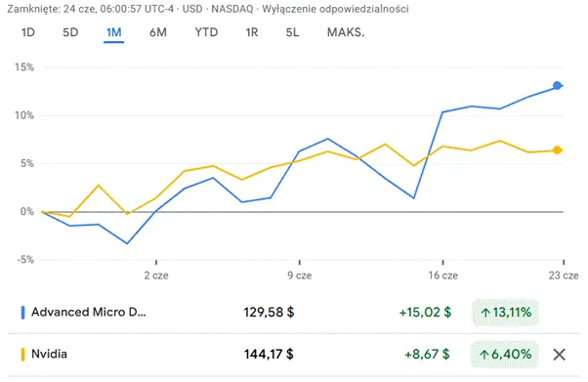Click the 0% y-axis label
Viewport: 588px width, 382px height.
pos(27,212)
